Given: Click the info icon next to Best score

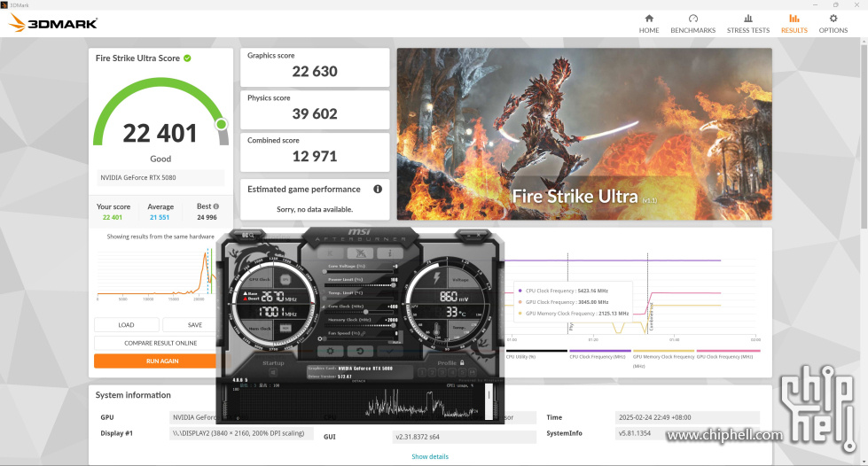Looking at the screenshot, I should 216,206.
